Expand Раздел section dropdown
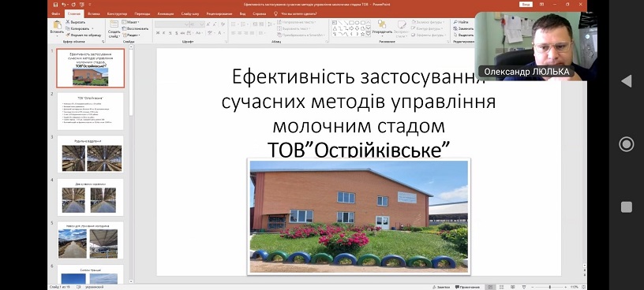The width and height of the screenshot is (644, 290). [132, 35]
